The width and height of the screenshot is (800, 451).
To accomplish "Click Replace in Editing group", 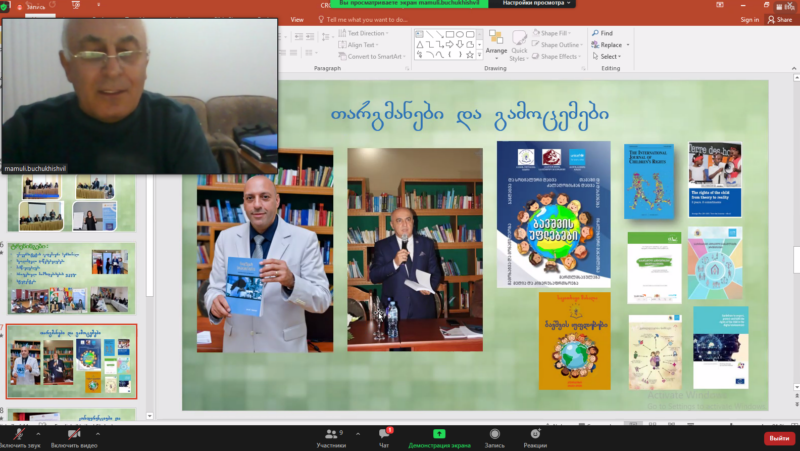I will pos(607,45).
